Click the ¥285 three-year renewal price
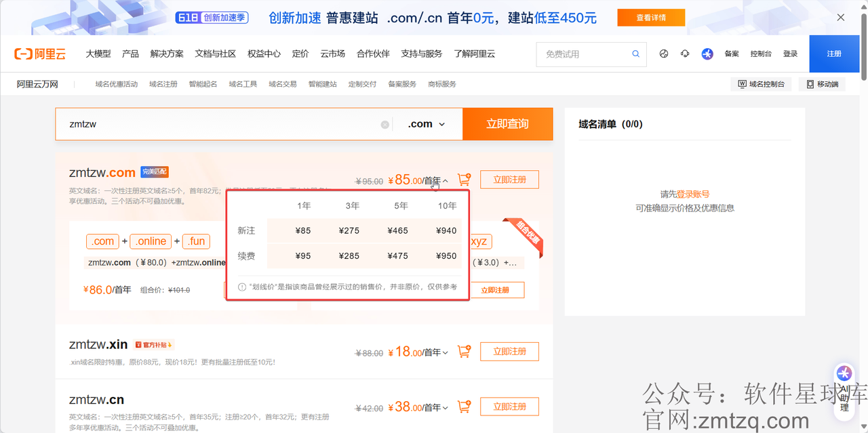Viewport: 868px width, 433px height. [349, 256]
